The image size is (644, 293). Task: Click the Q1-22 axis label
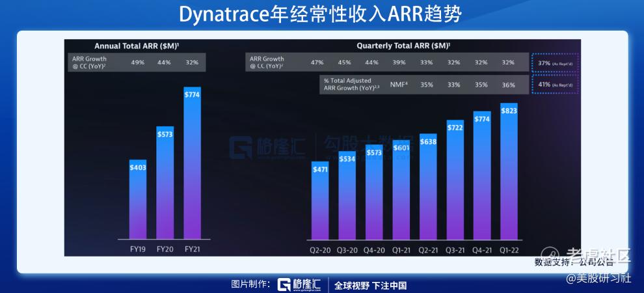pos(510,250)
